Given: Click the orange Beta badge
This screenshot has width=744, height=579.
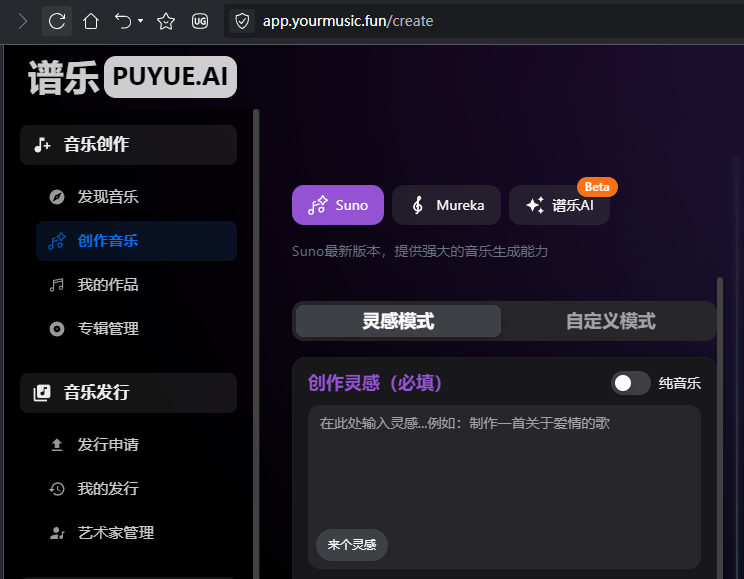Looking at the screenshot, I should tap(597, 187).
